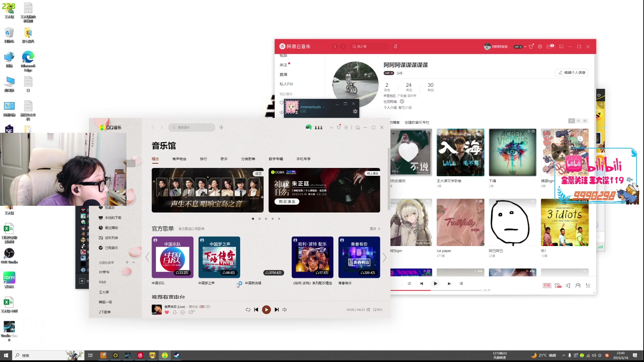The width and height of the screenshot is (644, 362).
Task: Switch NetEase playlists to grid view
Action: click(572, 121)
